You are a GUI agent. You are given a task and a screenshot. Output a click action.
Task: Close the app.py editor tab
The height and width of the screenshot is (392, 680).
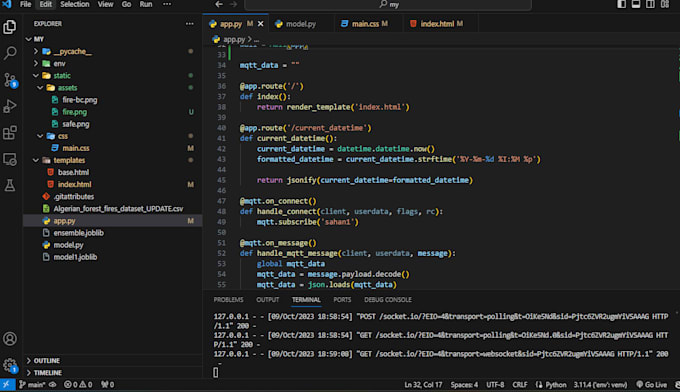click(260, 24)
